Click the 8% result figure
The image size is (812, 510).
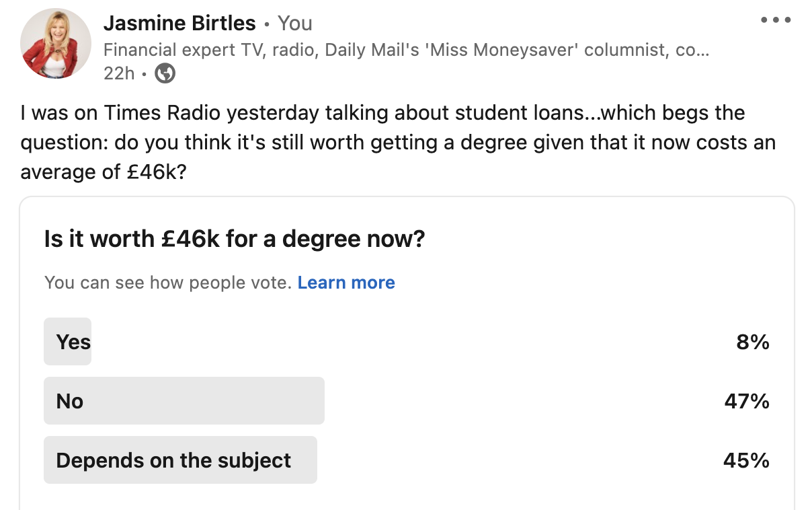click(752, 342)
